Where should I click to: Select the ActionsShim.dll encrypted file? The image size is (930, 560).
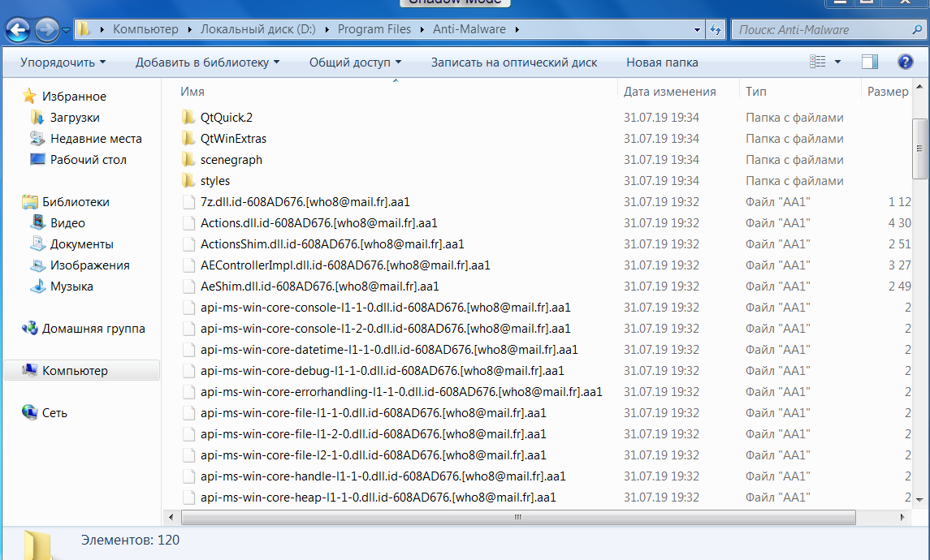(x=332, y=244)
